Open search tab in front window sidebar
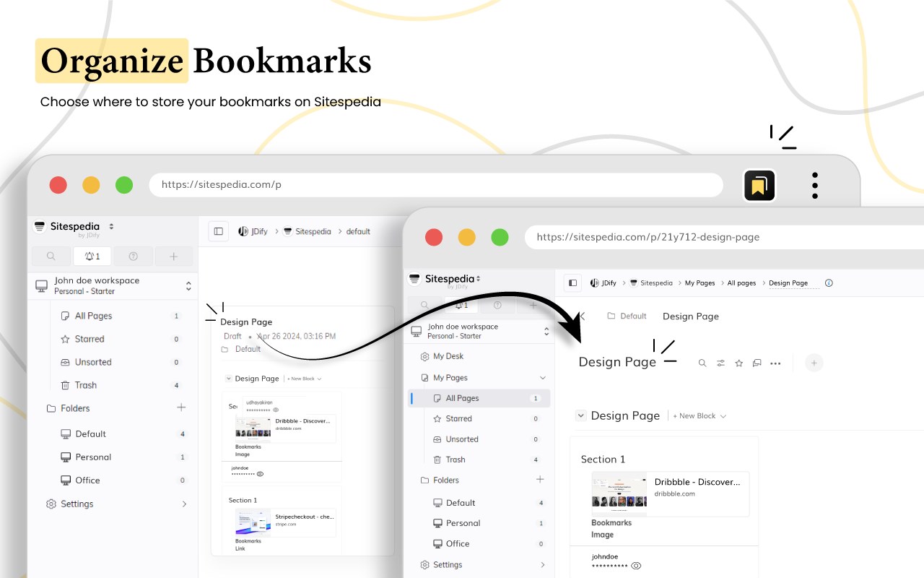This screenshot has width=924, height=578. [425, 305]
